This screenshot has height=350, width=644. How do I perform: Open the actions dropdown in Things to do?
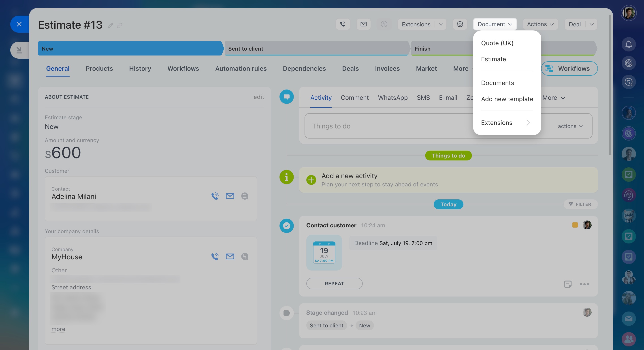(x=570, y=126)
